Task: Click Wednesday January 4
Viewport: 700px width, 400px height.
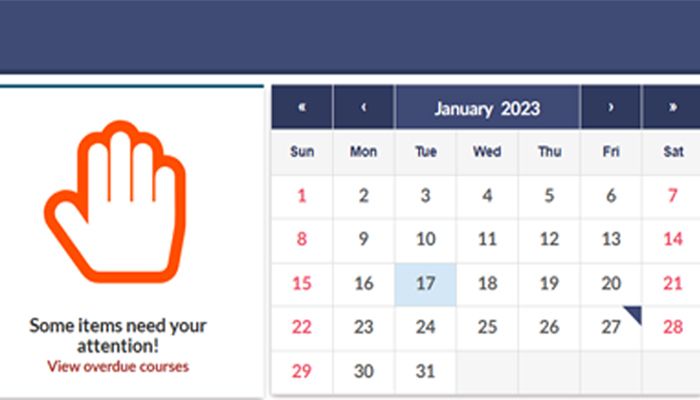Action: click(487, 196)
